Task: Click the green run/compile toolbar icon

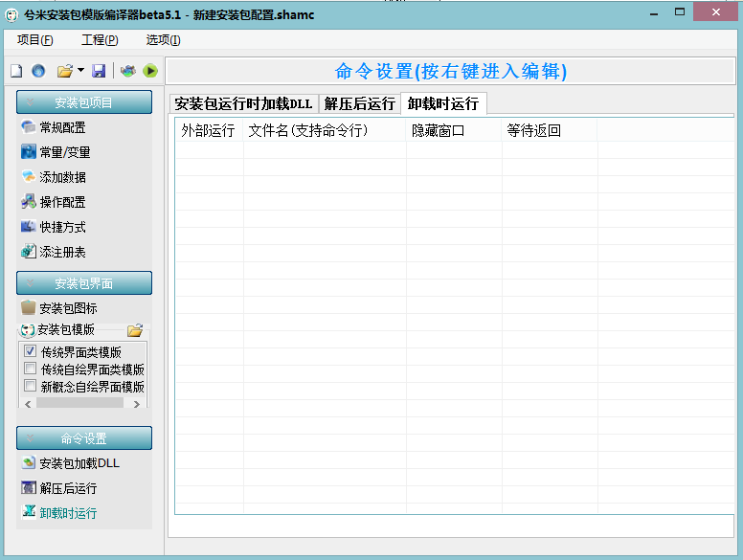Action: point(150,71)
